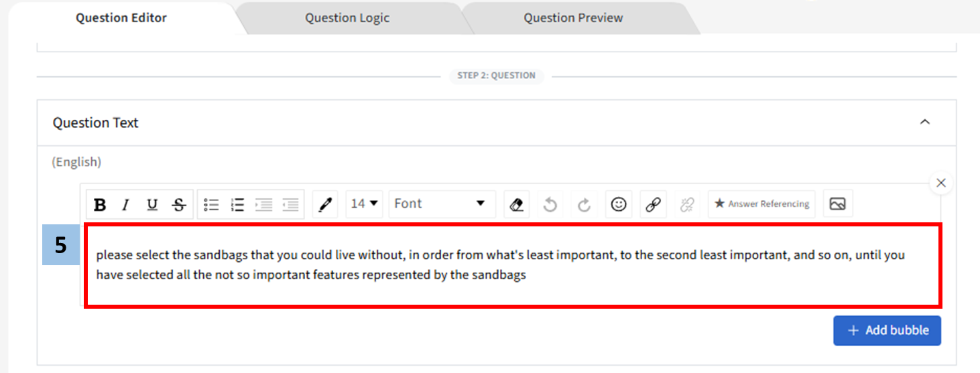Toggle bold formatting in the toolbar
Viewport: 980px width, 373px height.
(x=100, y=204)
